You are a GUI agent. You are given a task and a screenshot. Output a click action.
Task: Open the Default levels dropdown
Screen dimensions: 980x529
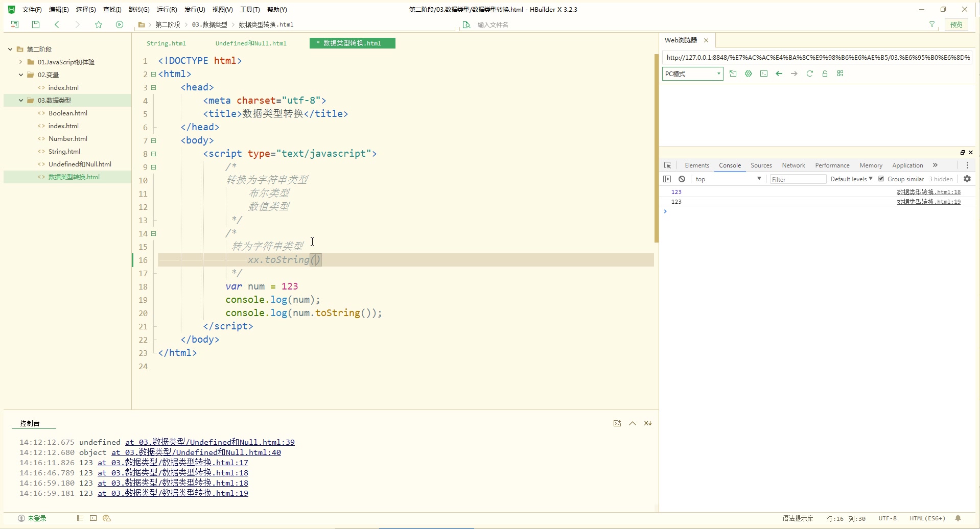(x=851, y=179)
